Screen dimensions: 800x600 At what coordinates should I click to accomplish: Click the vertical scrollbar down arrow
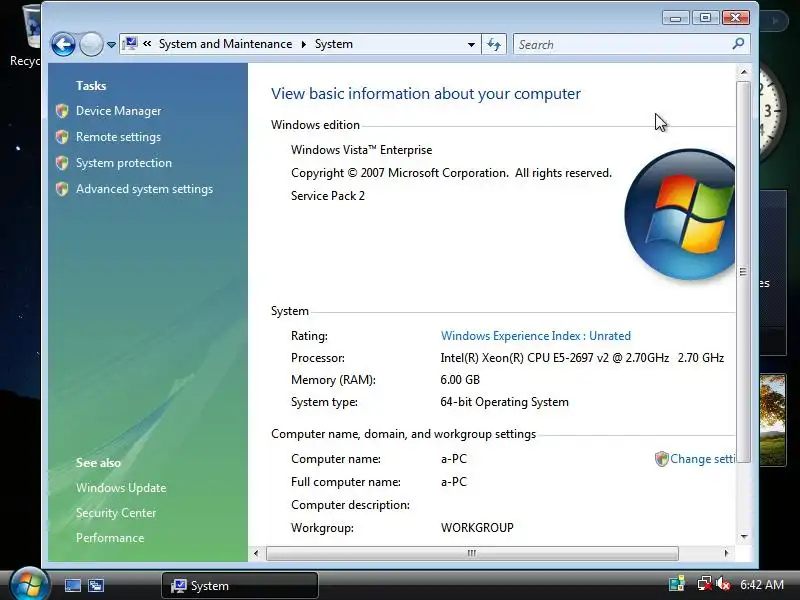(743, 536)
